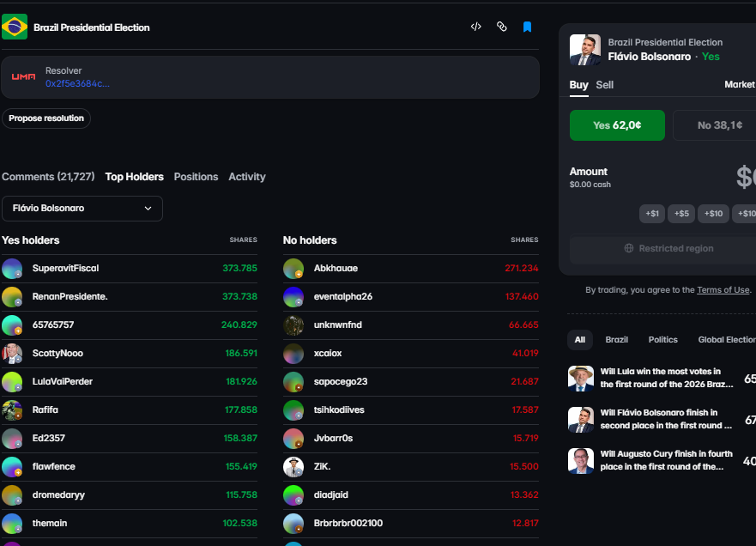Click the embed code icon

tap(476, 27)
